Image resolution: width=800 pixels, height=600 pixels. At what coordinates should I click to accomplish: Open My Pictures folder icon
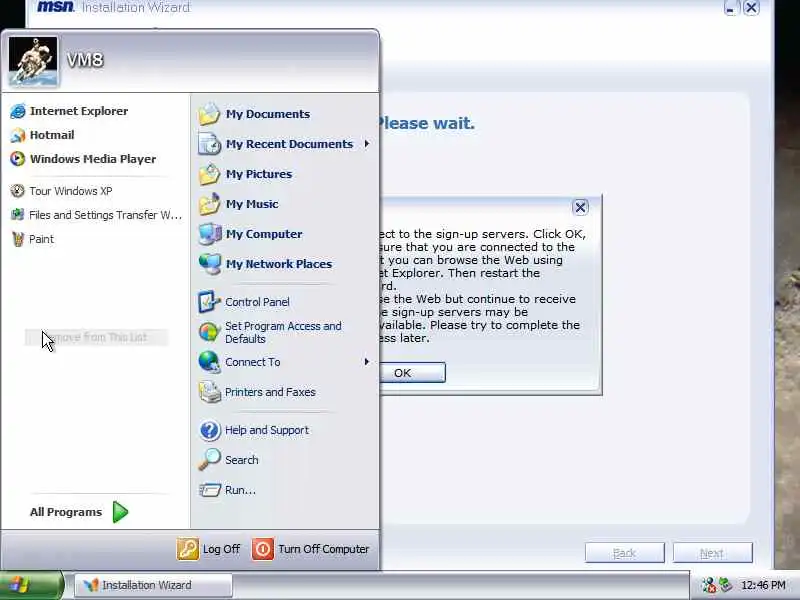(x=209, y=174)
